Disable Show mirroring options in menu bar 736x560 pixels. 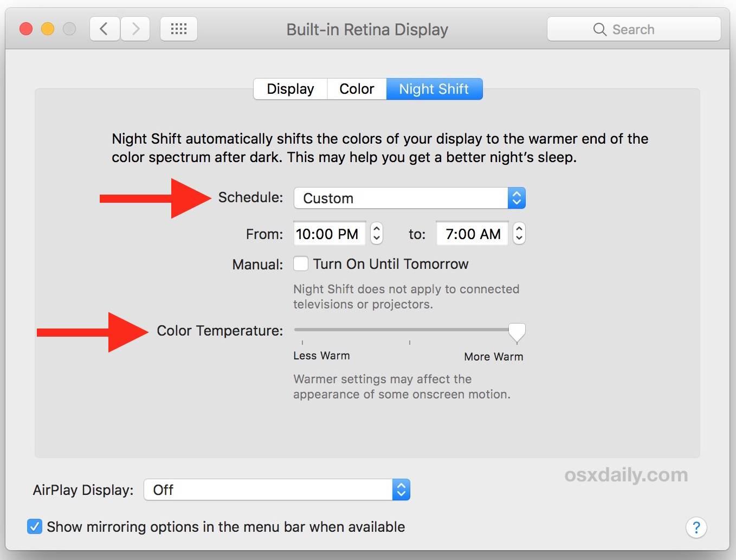[x=35, y=526]
